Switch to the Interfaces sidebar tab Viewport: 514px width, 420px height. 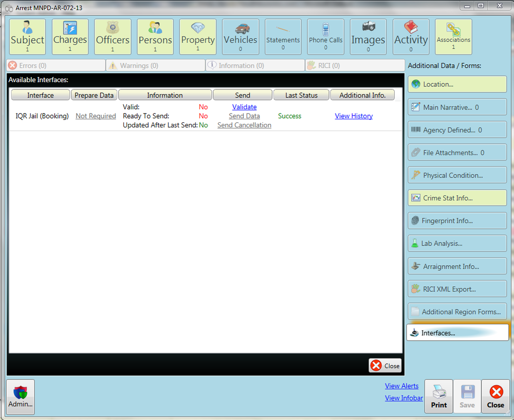click(457, 332)
